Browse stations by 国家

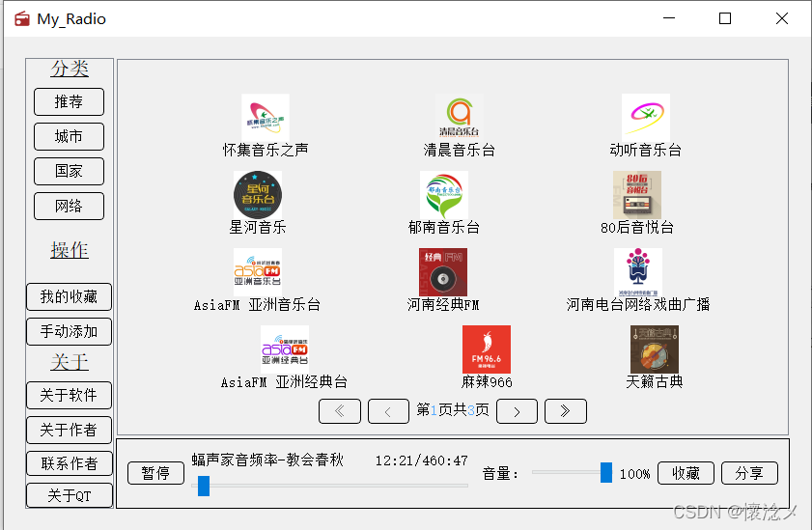tap(69, 171)
